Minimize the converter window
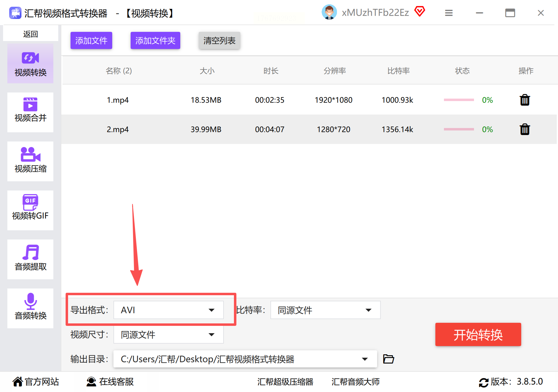 pyautogui.click(x=480, y=13)
